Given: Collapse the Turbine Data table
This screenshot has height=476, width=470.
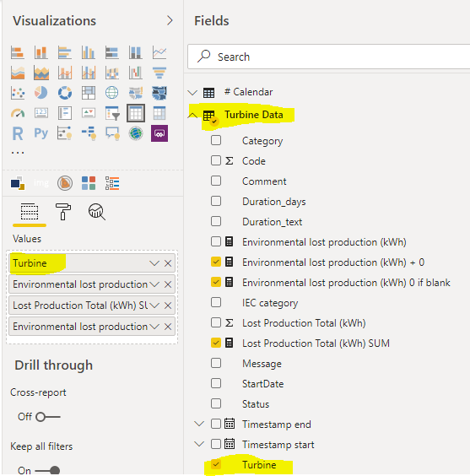Looking at the screenshot, I should point(192,116).
